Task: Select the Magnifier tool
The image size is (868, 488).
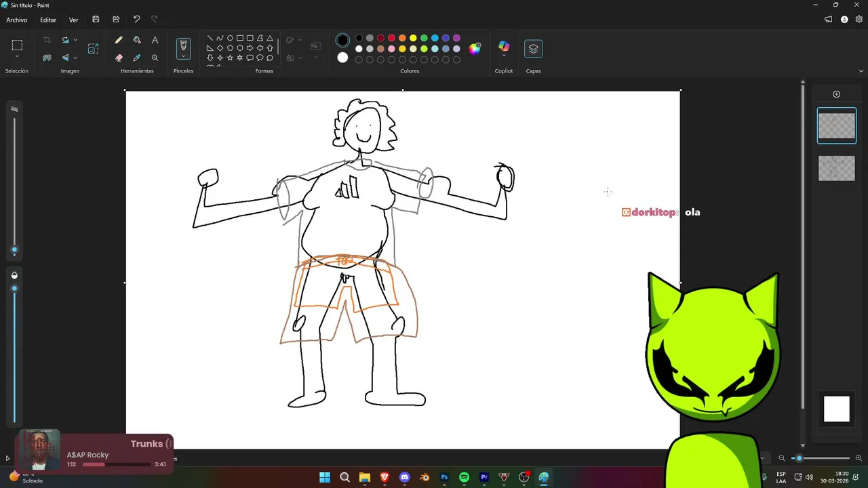Action: click(155, 58)
